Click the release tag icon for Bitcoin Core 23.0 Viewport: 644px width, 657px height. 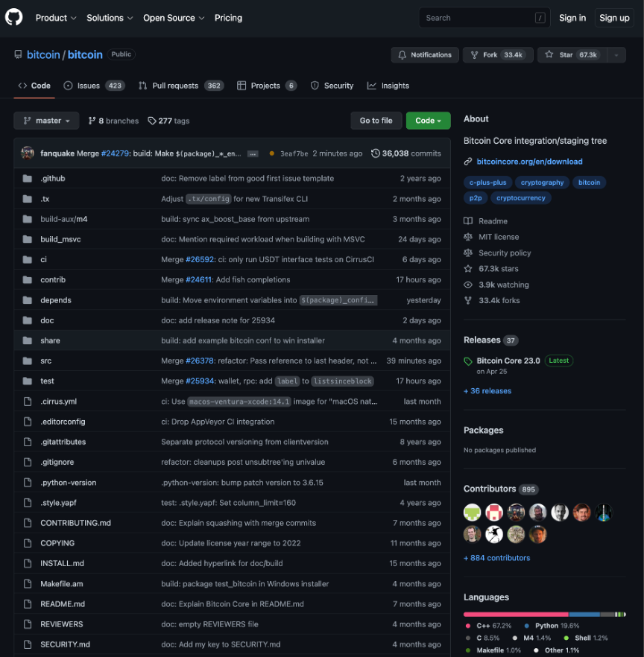[x=468, y=361]
